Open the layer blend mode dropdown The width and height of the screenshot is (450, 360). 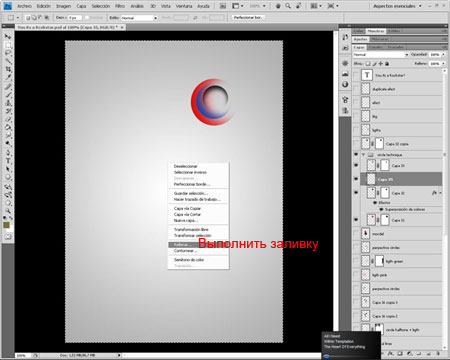click(x=381, y=54)
